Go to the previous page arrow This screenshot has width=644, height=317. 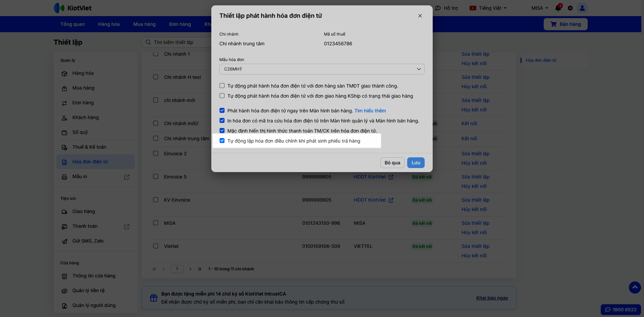tap(164, 269)
